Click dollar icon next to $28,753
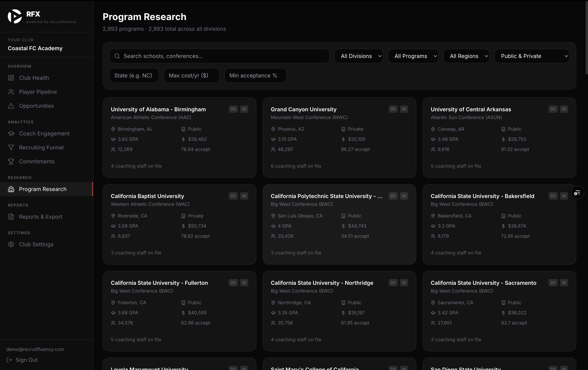 pyautogui.click(x=503, y=139)
